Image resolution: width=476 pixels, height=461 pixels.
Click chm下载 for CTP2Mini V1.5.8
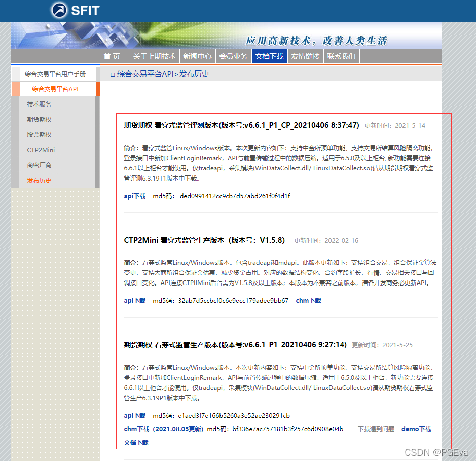click(308, 300)
